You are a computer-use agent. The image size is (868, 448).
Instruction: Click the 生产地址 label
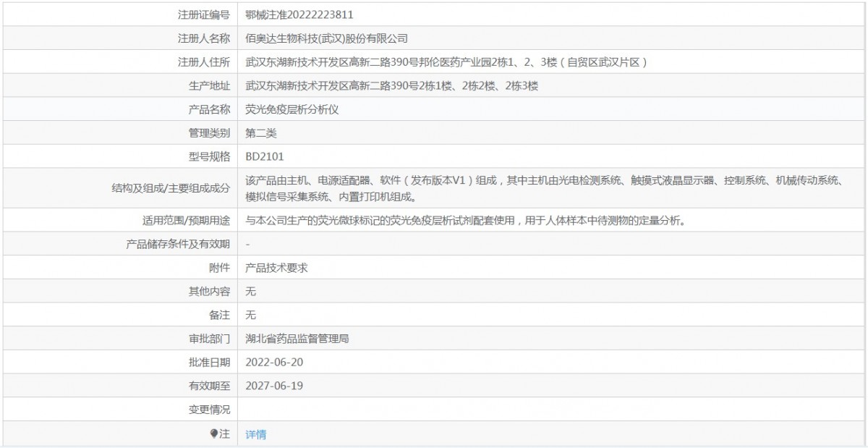click(209, 86)
